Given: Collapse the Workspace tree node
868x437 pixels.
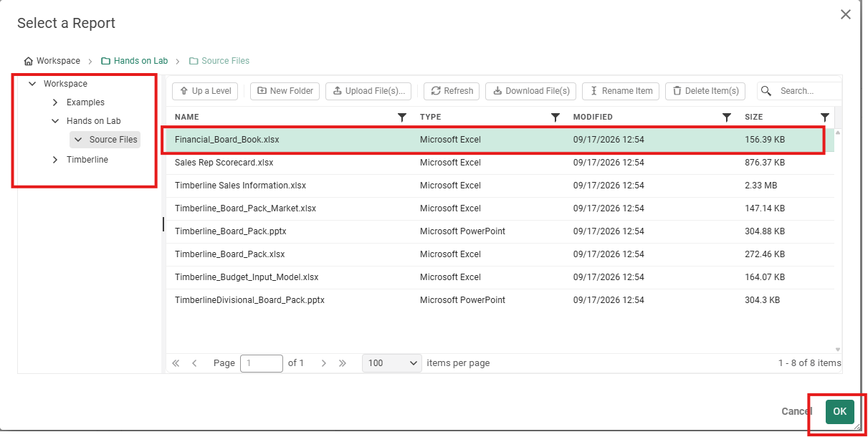Looking at the screenshot, I should coord(32,84).
